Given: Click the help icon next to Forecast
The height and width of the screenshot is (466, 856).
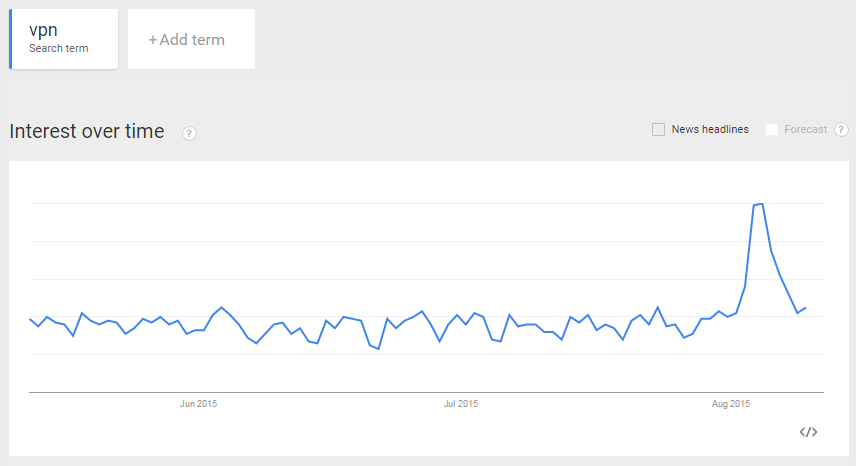Looking at the screenshot, I should click(841, 129).
